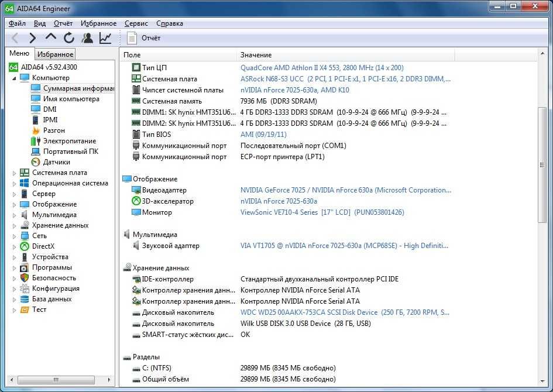
Task: Open NVIDIA GeForce 7025 video adapter link
Action: tap(346, 190)
